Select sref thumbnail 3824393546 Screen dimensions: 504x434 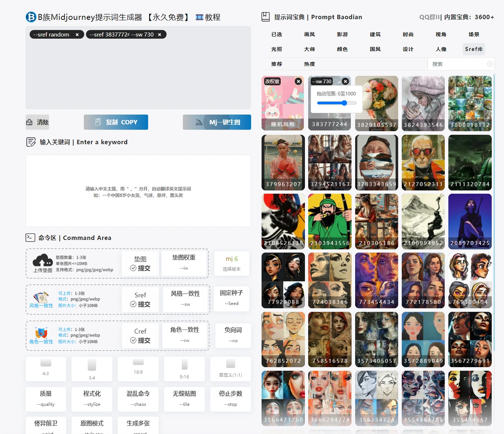[x=423, y=104]
